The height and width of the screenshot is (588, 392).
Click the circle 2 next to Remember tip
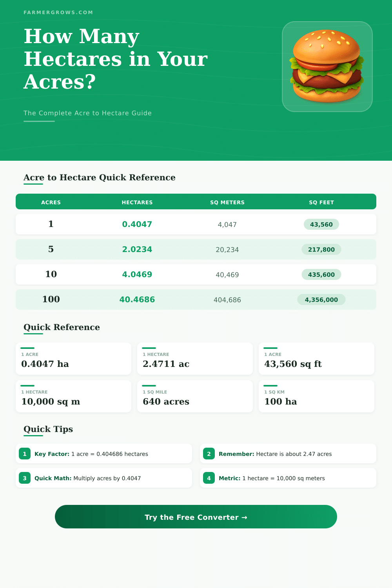[x=209, y=454]
